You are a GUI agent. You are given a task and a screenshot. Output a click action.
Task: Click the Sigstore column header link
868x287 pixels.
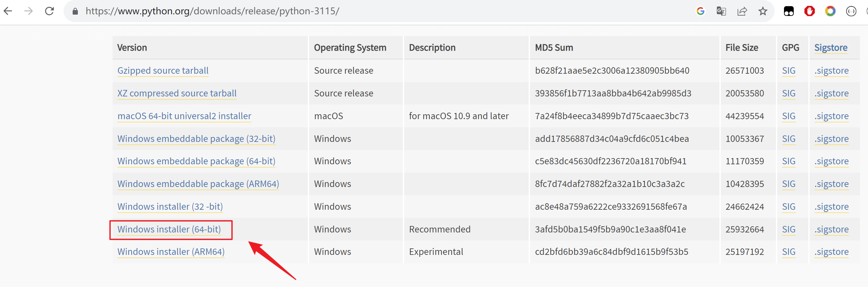pyautogui.click(x=831, y=47)
